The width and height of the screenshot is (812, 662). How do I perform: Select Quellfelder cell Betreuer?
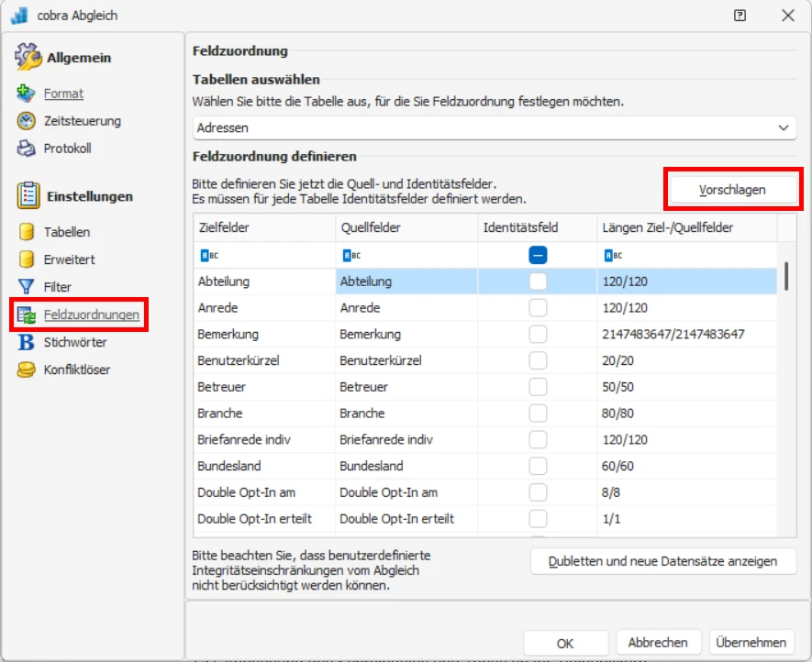(x=406, y=387)
